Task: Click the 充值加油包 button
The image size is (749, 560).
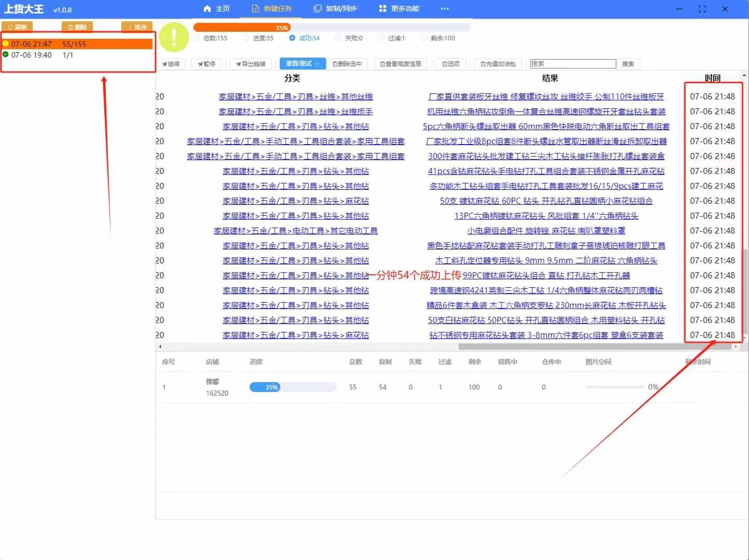Action: (x=498, y=64)
